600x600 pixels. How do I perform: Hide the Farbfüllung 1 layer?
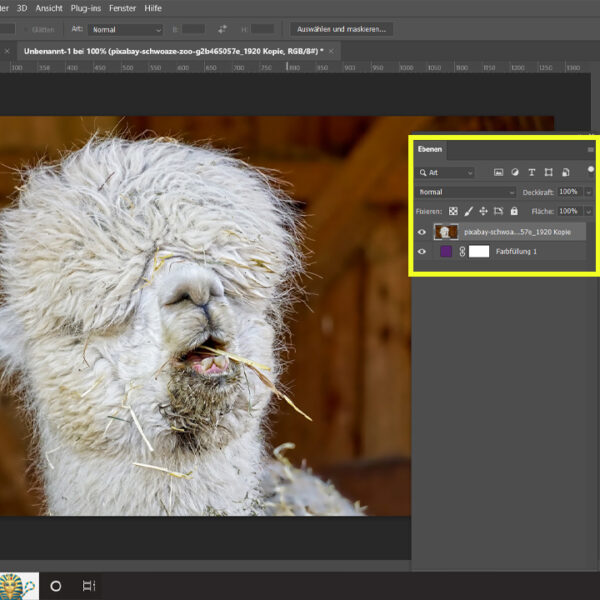coord(421,252)
